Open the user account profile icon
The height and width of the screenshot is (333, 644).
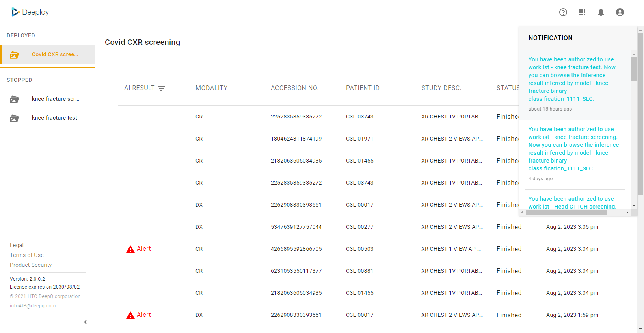click(x=620, y=12)
